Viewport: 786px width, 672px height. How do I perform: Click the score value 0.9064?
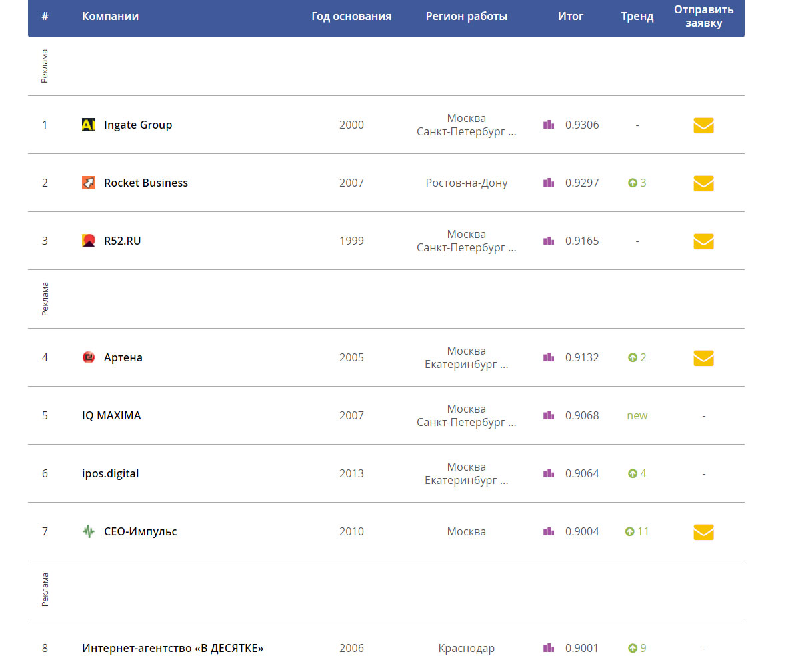click(x=582, y=473)
